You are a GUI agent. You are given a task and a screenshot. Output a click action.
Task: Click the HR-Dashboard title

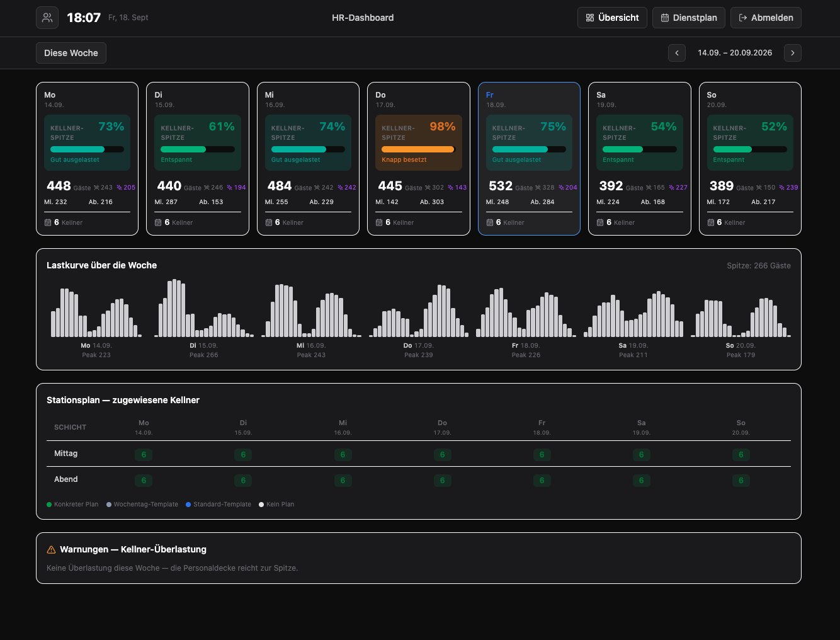point(363,18)
